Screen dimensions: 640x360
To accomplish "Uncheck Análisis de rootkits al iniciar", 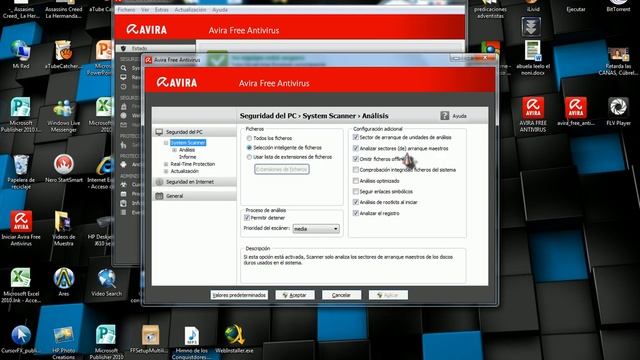I will tap(356, 202).
